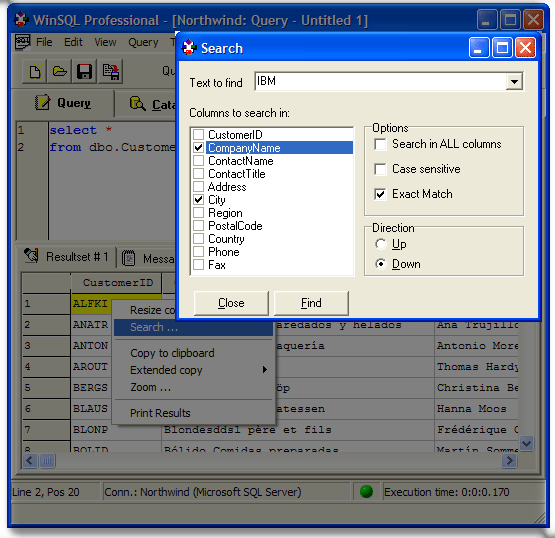Click the Conn.: Northwind status bar text

coord(203,492)
